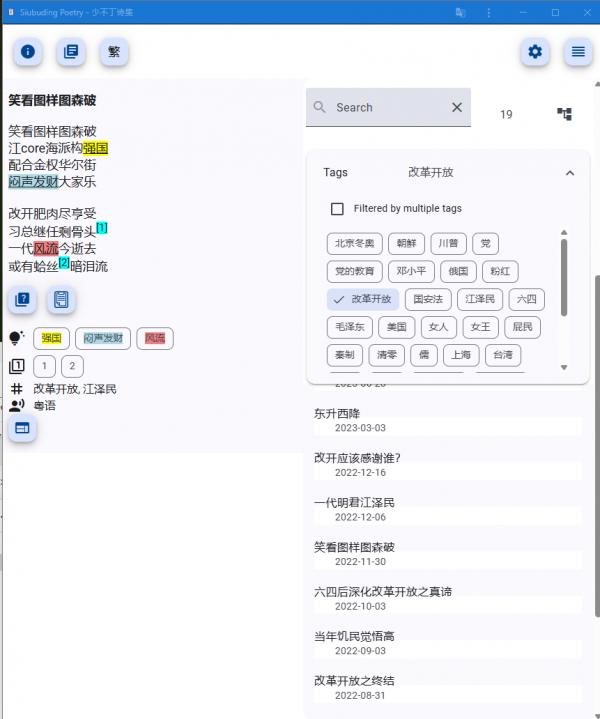Open the poem library icon button
The height and width of the screenshot is (719, 600).
[71, 52]
